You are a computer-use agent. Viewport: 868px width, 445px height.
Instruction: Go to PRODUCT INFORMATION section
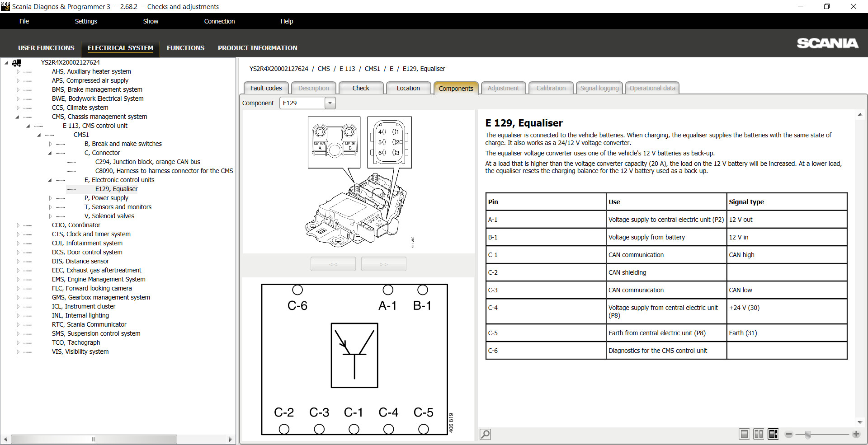pos(257,48)
